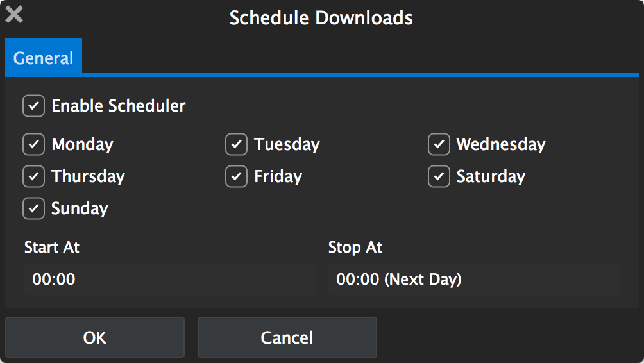Click the "Friday" label text
644x363 pixels.
click(278, 176)
